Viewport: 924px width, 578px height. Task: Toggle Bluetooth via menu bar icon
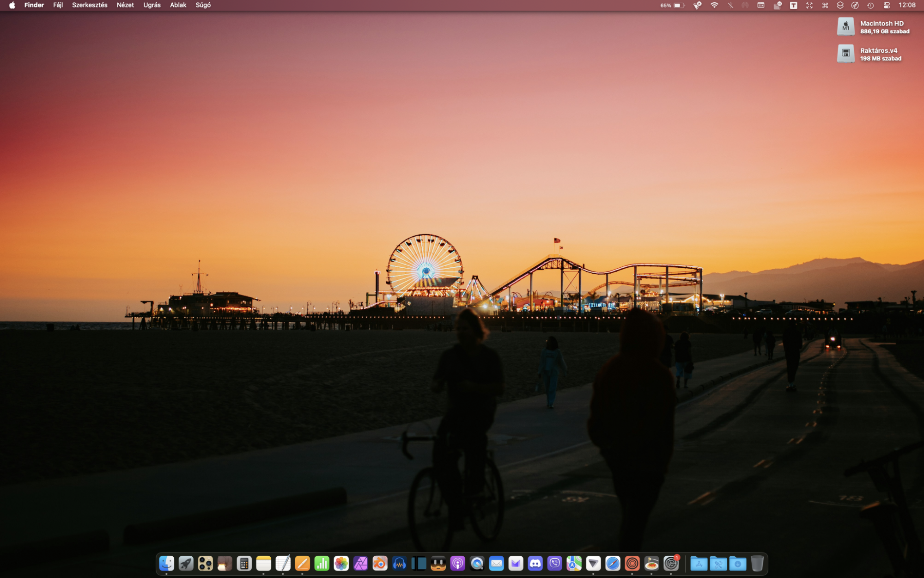click(x=730, y=5)
